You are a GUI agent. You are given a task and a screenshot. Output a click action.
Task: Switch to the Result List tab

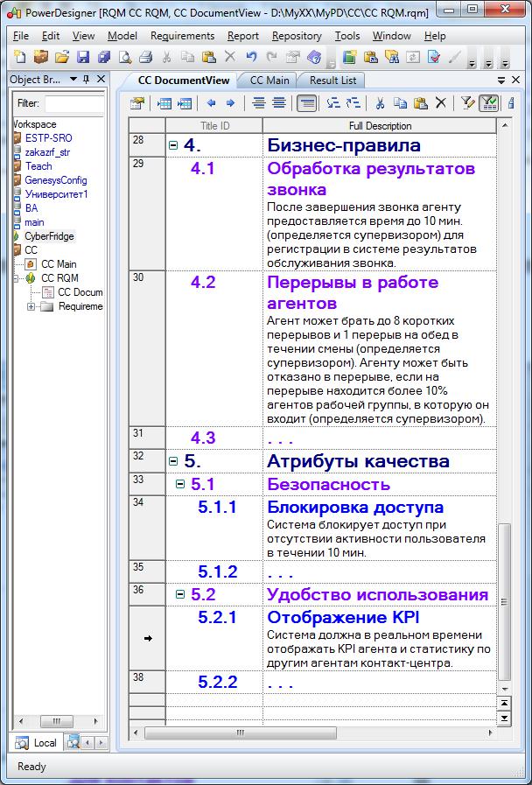click(x=332, y=81)
